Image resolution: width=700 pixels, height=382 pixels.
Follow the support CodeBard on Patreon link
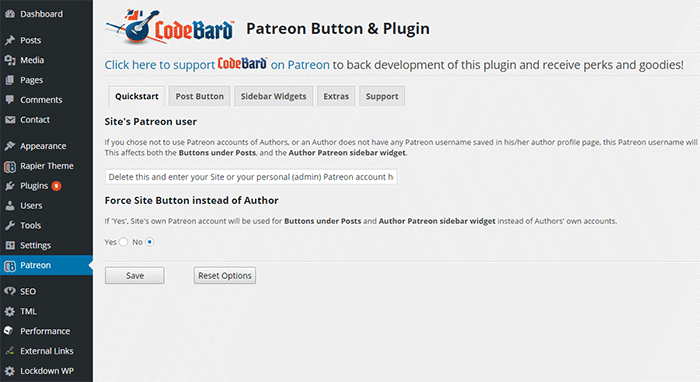tap(217, 64)
